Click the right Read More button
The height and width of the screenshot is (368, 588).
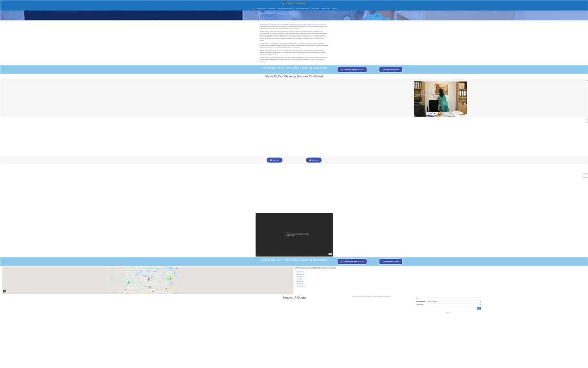coord(314,160)
